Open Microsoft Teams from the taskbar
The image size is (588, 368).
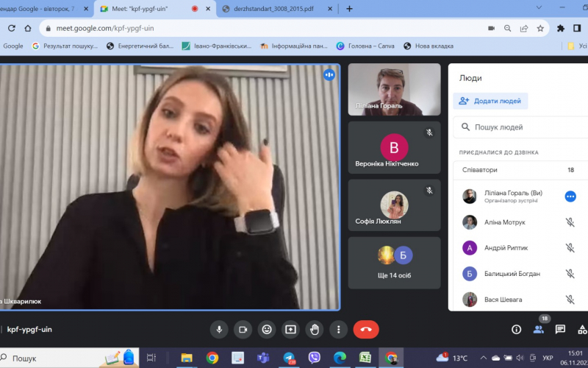(x=263, y=358)
